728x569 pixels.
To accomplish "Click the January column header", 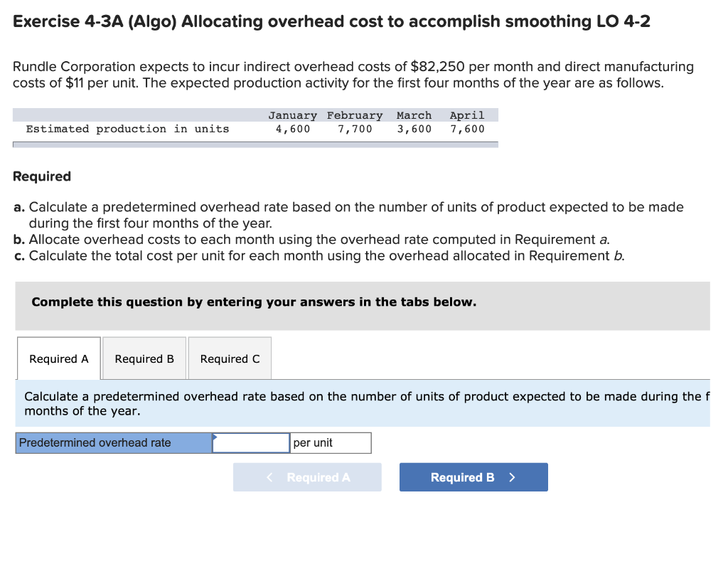I will pyautogui.click(x=292, y=115).
